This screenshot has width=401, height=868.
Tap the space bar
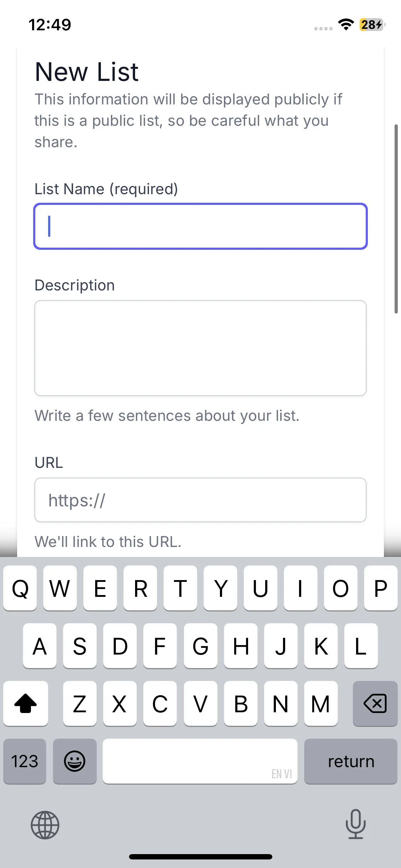pyautogui.click(x=200, y=761)
